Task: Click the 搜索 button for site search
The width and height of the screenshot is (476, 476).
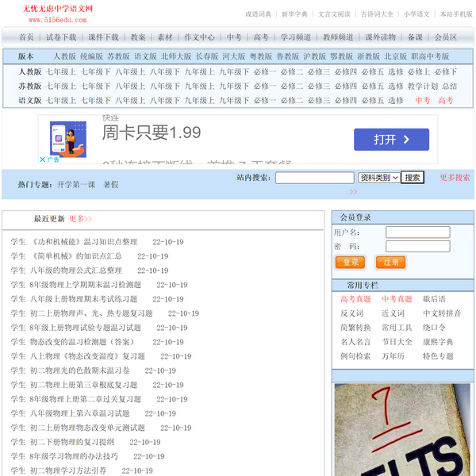Action: click(x=412, y=178)
